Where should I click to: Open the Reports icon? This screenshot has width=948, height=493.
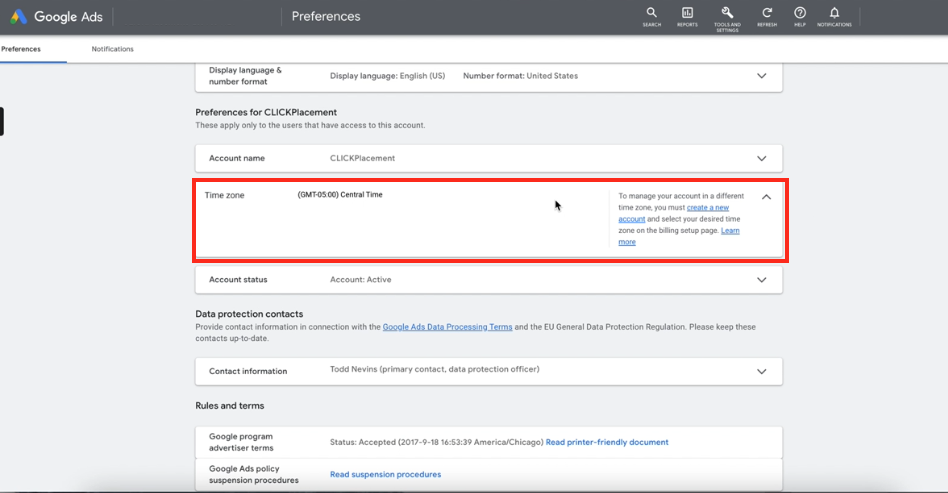coord(687,14)
